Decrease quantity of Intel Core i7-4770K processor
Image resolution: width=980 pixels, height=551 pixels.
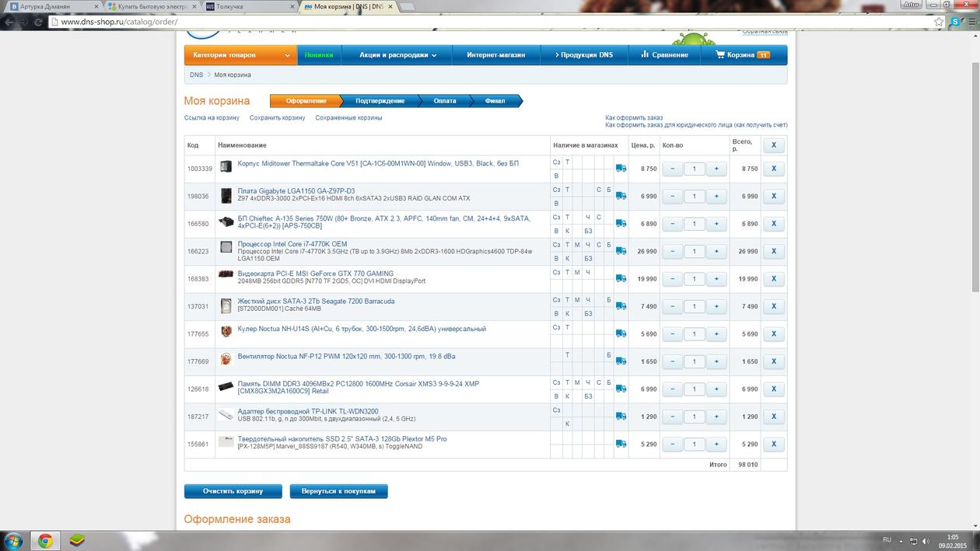pos(673,251)
